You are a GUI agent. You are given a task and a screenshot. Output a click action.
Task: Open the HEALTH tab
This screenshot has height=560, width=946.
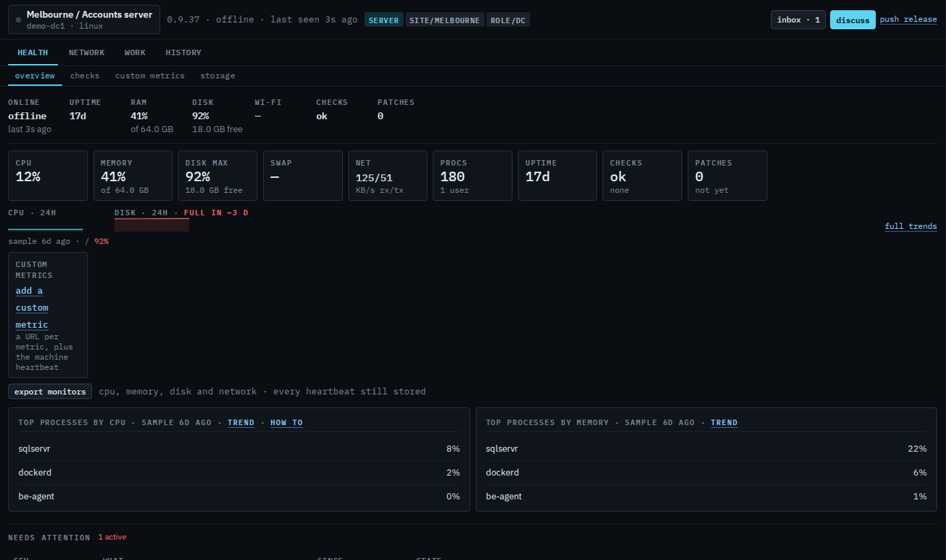click(33, 52)
